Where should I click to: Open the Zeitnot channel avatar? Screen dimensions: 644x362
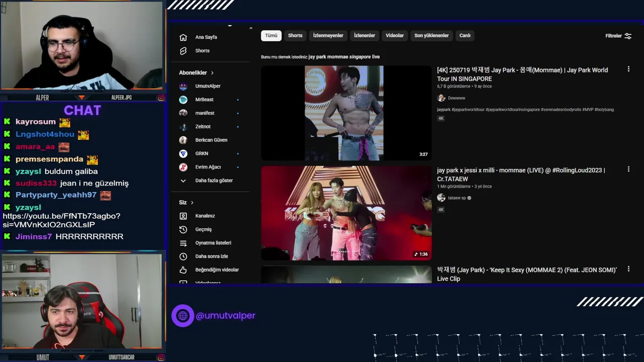click(x=183, y=127)
